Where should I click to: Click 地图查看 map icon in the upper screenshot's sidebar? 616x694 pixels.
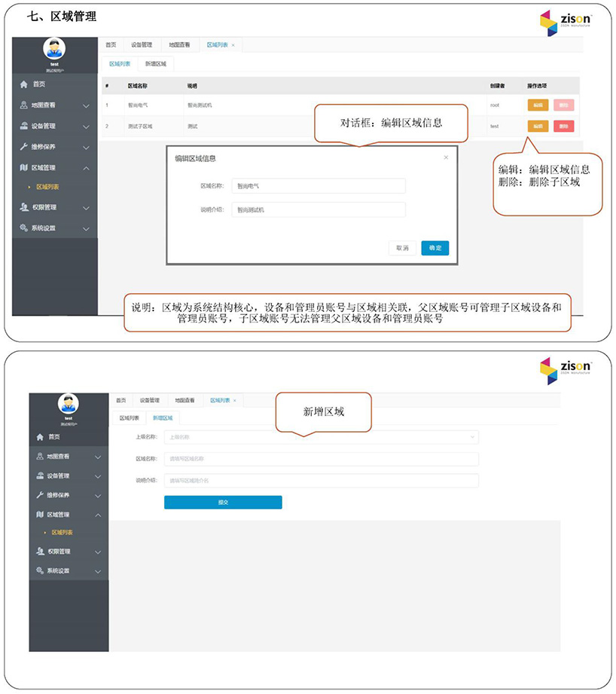[x=24, y=105]
